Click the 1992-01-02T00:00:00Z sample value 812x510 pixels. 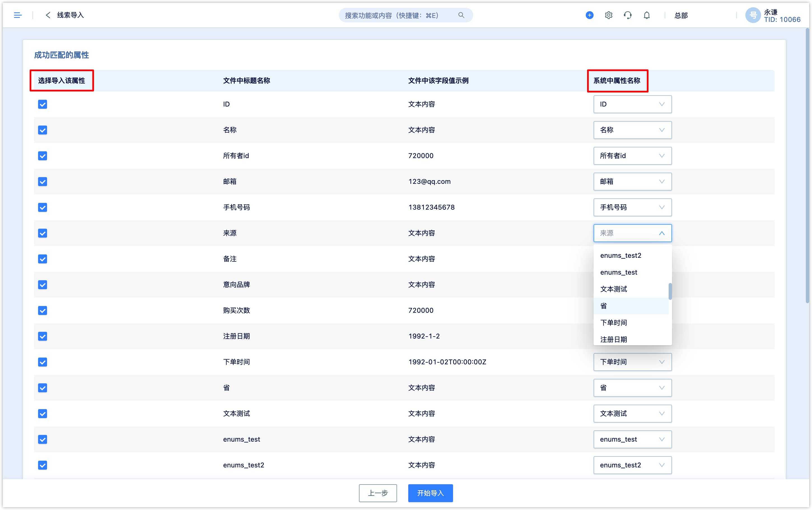point(447,362)
